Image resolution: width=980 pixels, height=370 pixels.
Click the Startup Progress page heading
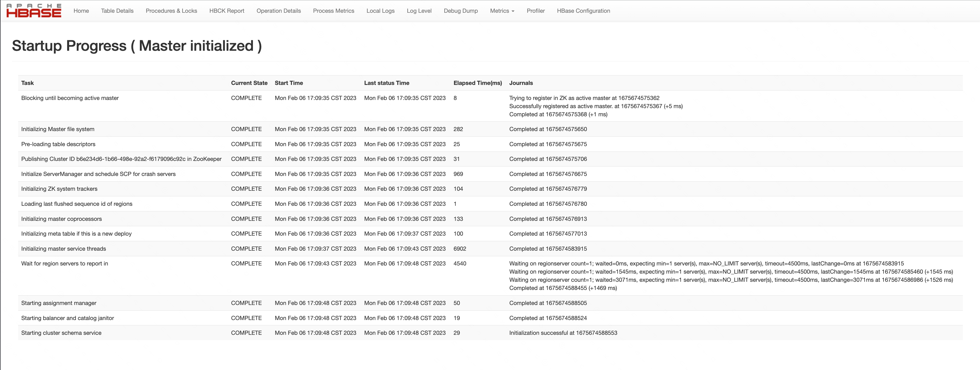tap(137, 46)
